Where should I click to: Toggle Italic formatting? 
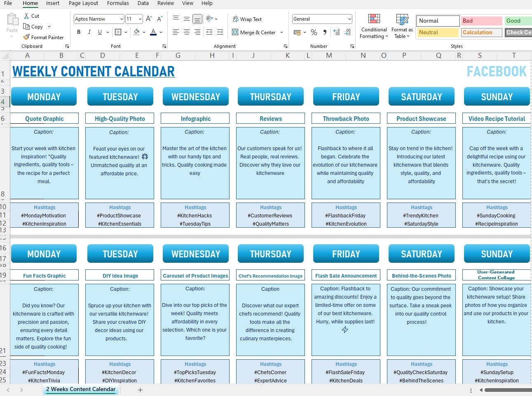(89, 32)
